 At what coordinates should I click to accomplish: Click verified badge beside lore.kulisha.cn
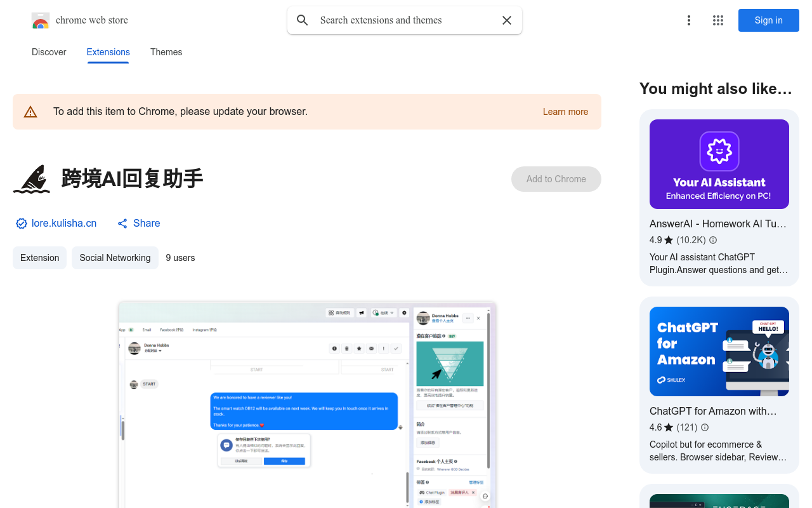21,223
